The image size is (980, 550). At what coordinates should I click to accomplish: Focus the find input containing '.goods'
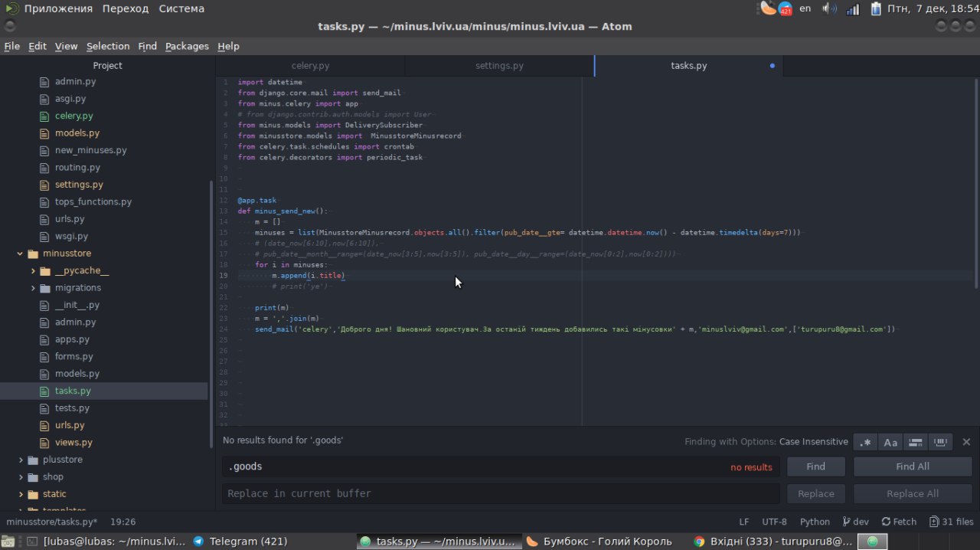pyautogui.click(x=501, y=467)
